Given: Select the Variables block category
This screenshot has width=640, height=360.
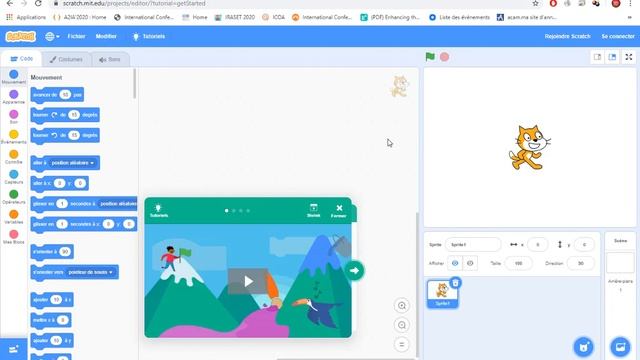Looking at the screenshot, I should point(13,217).
